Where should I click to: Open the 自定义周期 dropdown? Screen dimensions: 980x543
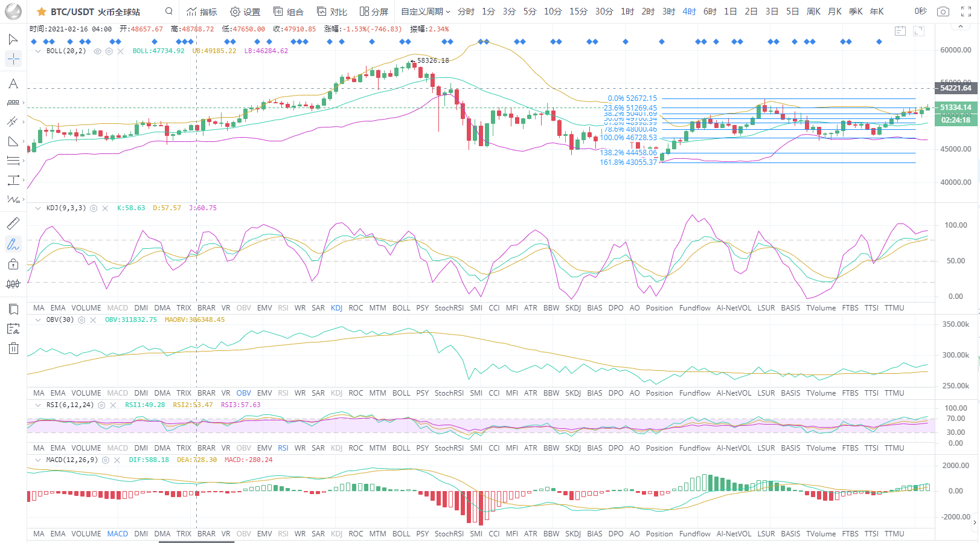pos(425,11)
